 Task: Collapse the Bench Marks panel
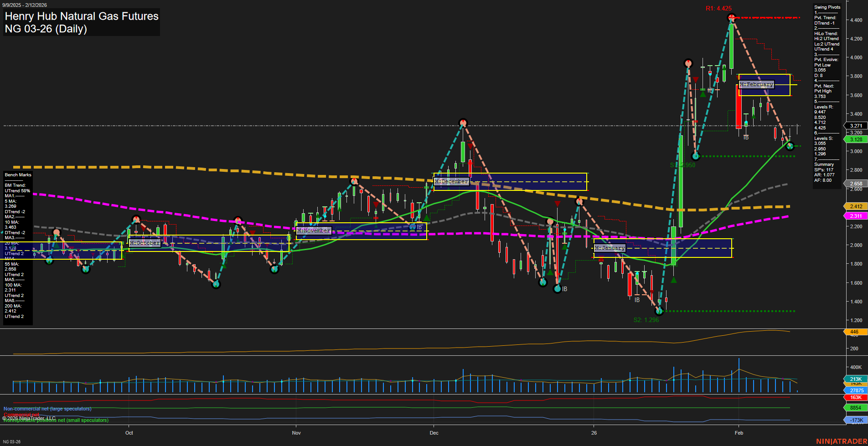tap(17, 174)
